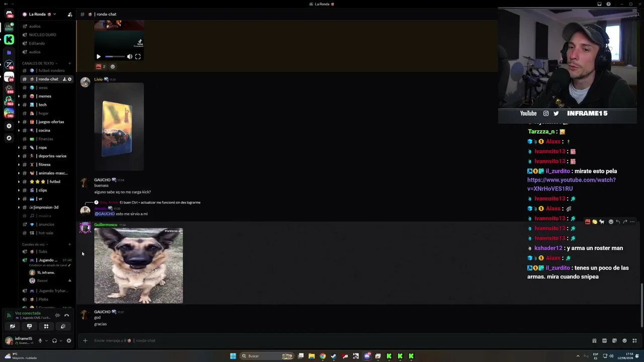Open the soundboard button
Viewport: 644px width, 362px height.
click(x=63, y=326)
